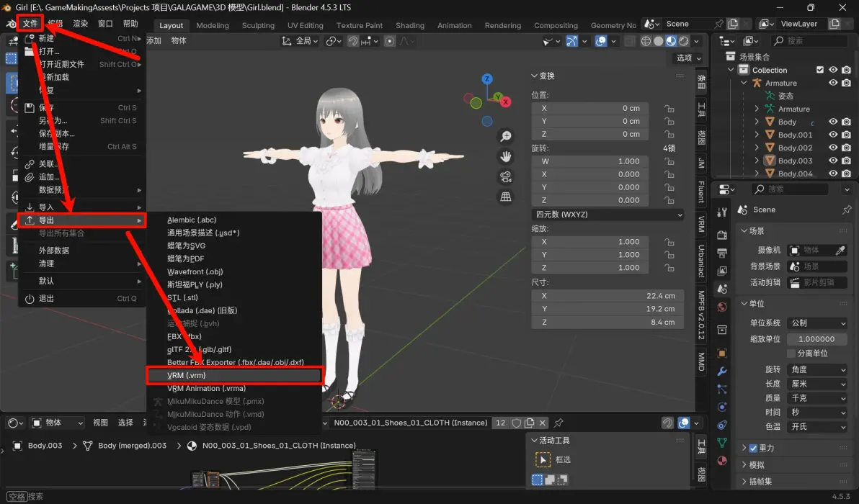This screenshot has width=859, height=504.
Task: Click the 框选 box select tool icon
Action: click(543, 459)
